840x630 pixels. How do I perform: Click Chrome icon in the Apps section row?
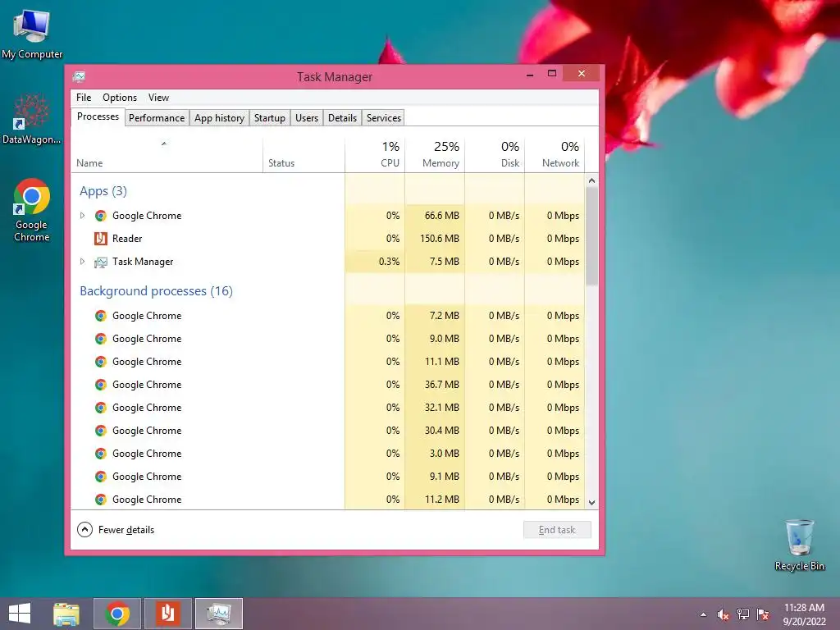point(101,216)
